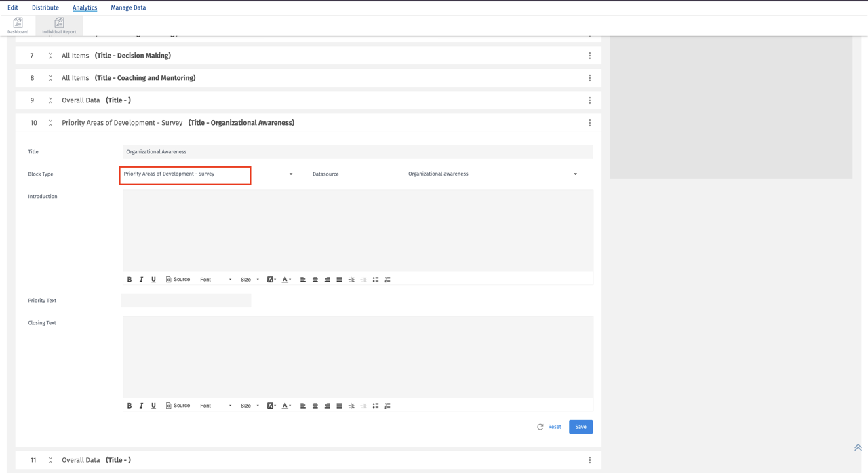Open the Dashboard report view
Viewport: 868px width, 473px height.
(17, 24)
